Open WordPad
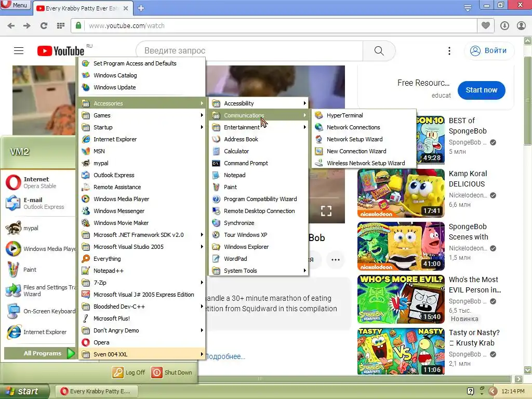 click(x=259, y=259)
